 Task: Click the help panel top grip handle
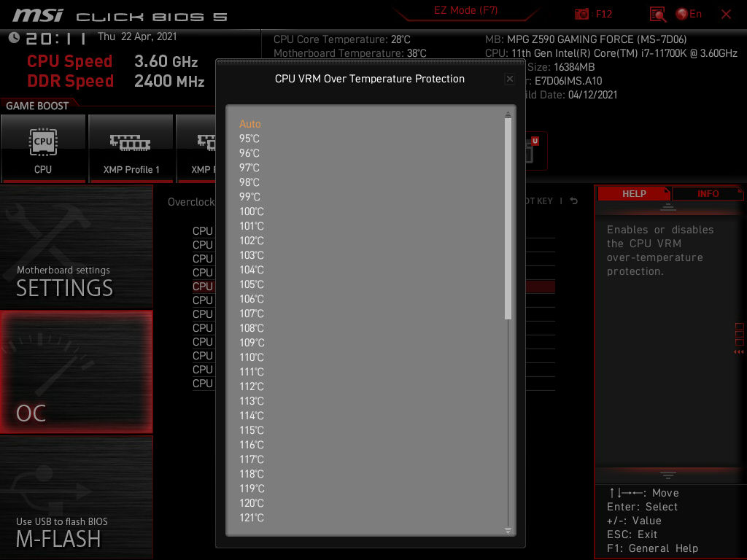point(668,206)
